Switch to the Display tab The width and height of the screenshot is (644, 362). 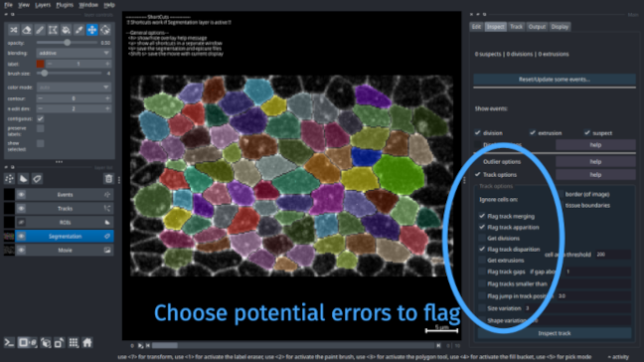(x=560, y=27)
